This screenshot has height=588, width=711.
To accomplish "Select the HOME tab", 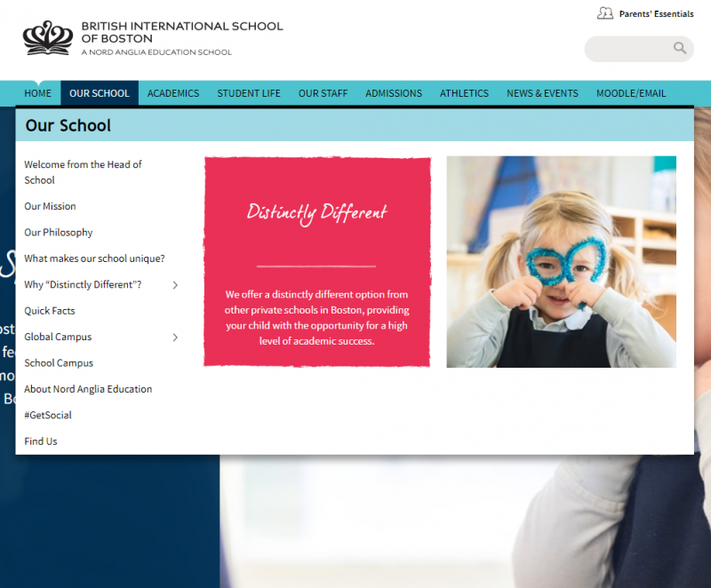I will click(37, 92).
